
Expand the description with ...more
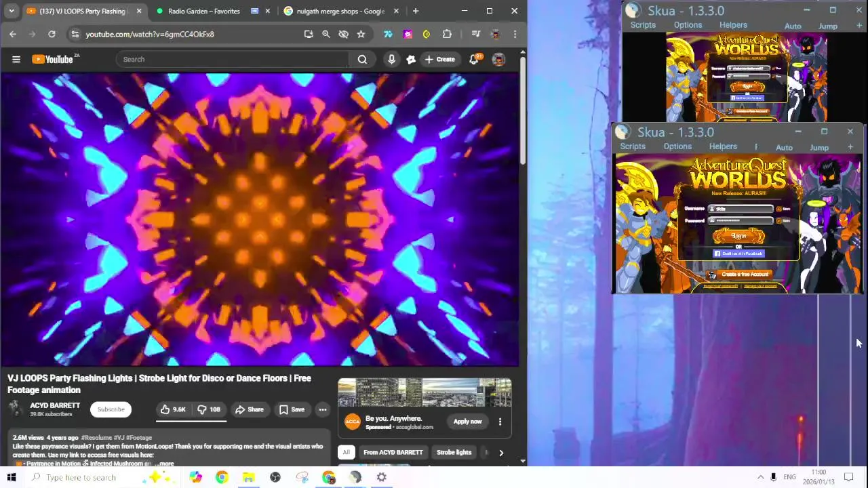(165, 464)
